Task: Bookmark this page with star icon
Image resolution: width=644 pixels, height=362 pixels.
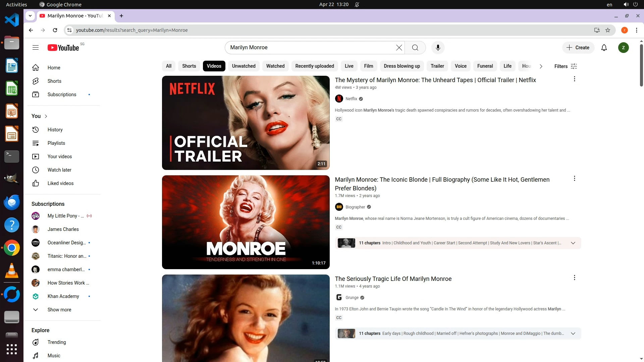Action: click(607, 30)
